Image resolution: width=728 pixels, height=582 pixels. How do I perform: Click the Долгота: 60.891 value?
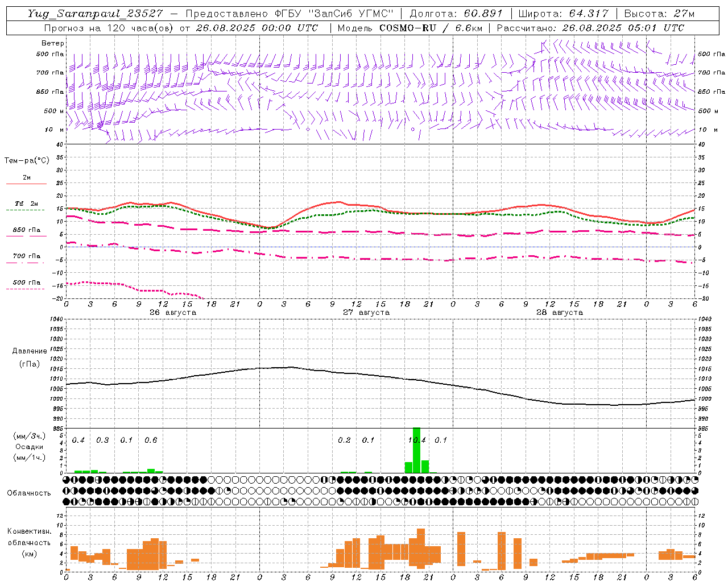(456, 14)
